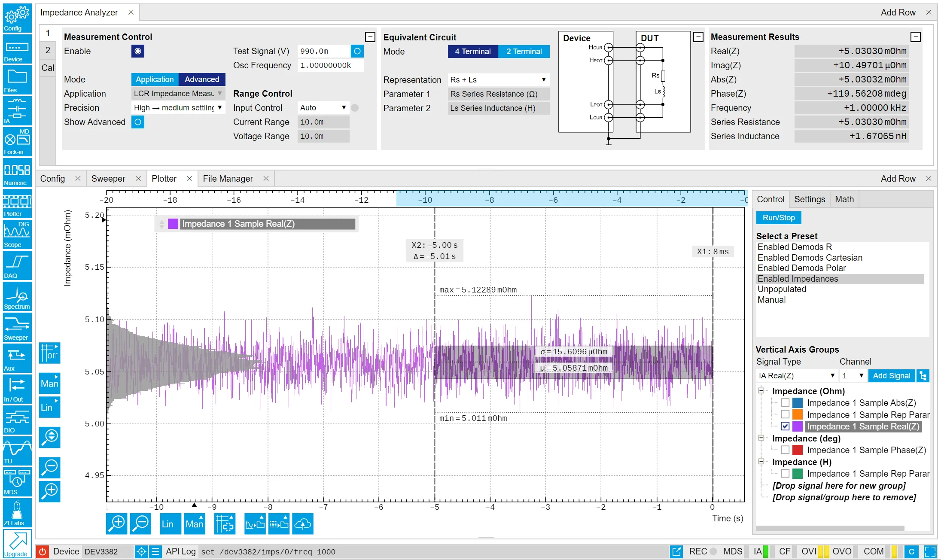The height and width of the screenshot is (560, 941).
Task: Click the vertical axis zoom fit icon
Action: pyautogui.click(x=50, y=437)
